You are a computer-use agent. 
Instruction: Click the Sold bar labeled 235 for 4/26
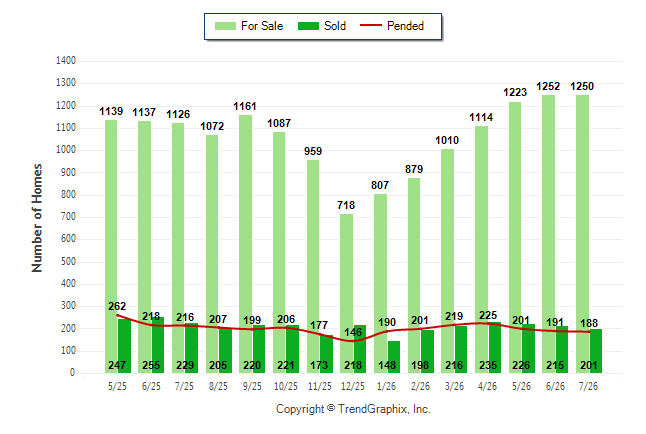coord(495,347)
